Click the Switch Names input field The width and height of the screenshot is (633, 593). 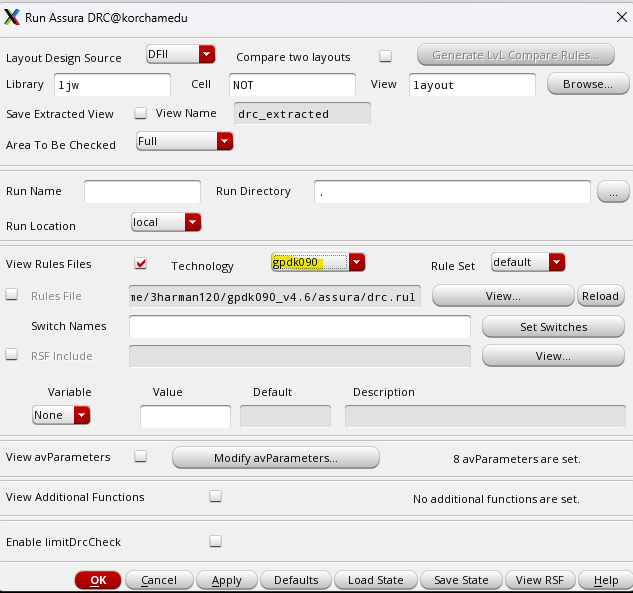tap(300, 327)
